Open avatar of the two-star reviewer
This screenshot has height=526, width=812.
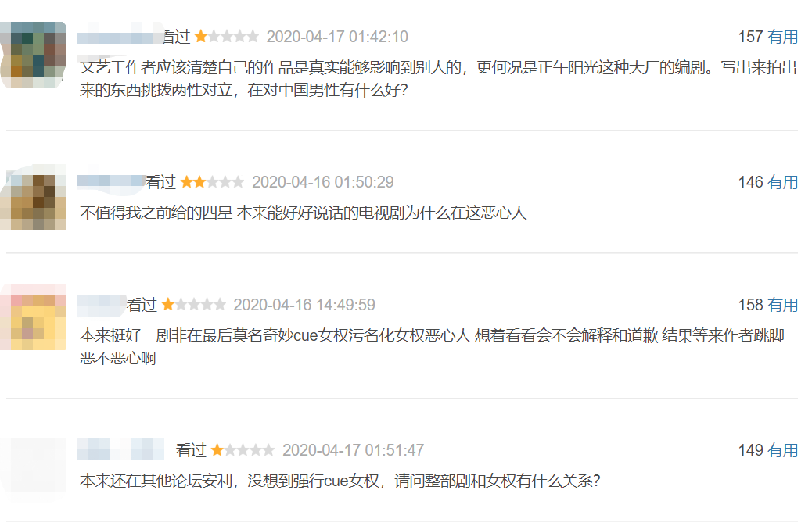(x=33, y=197)
